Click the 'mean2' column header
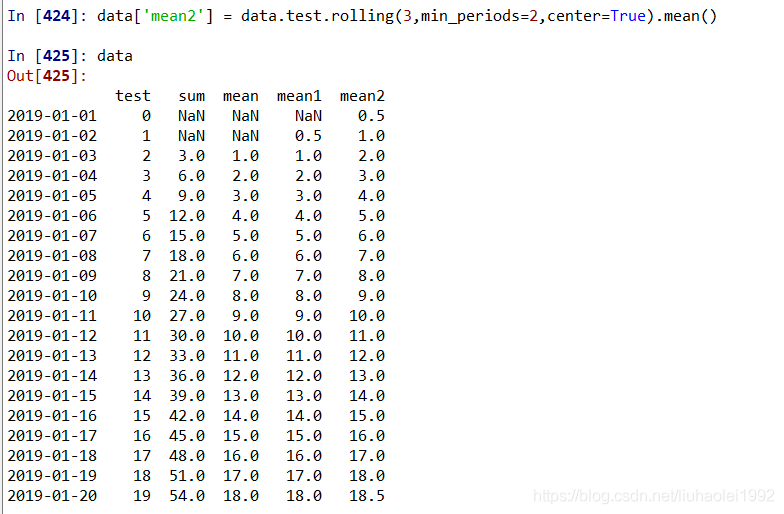 [362, 96]
